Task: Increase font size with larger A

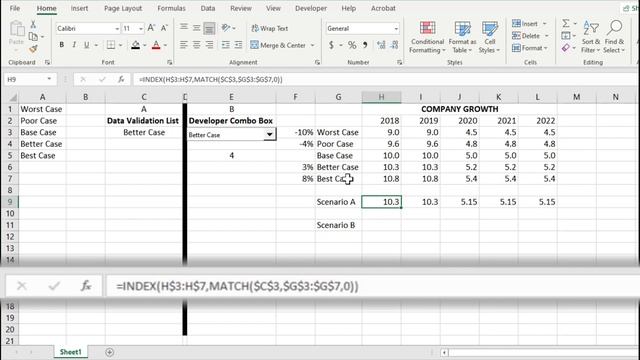Action: coord(151,28)
